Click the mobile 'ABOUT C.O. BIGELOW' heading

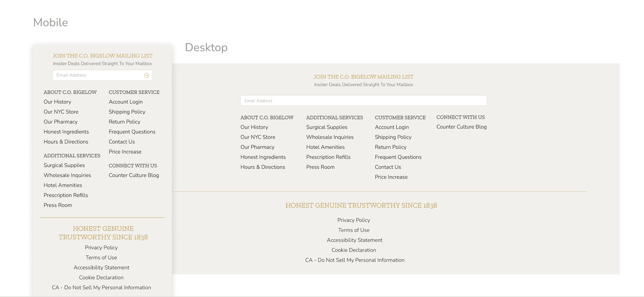pos(70,92)
